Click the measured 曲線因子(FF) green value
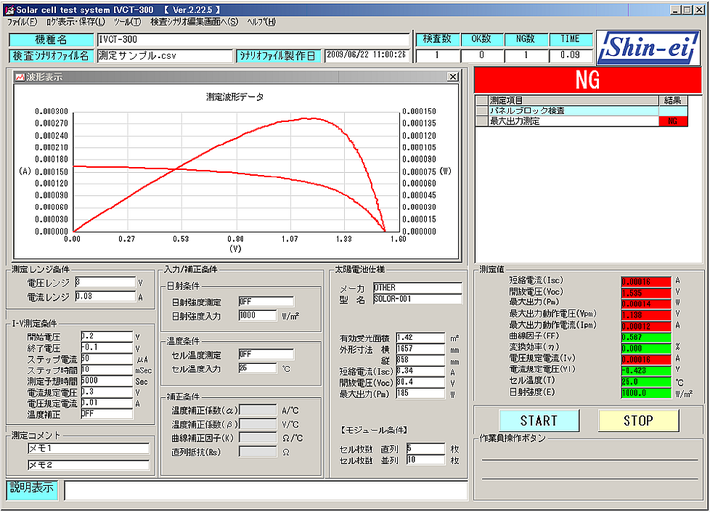The image size is (710, 512). [x=646, y=337]
